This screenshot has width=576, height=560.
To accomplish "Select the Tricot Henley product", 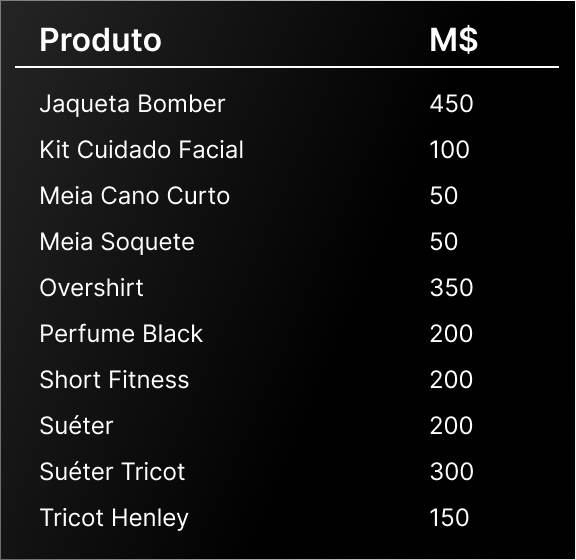I will pyautogui.click(x=114, y=518).
